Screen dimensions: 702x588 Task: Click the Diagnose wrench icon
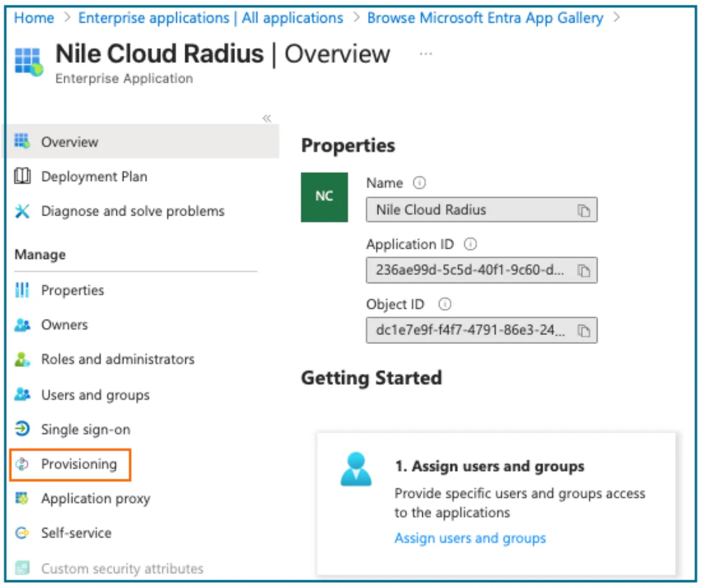23,211
